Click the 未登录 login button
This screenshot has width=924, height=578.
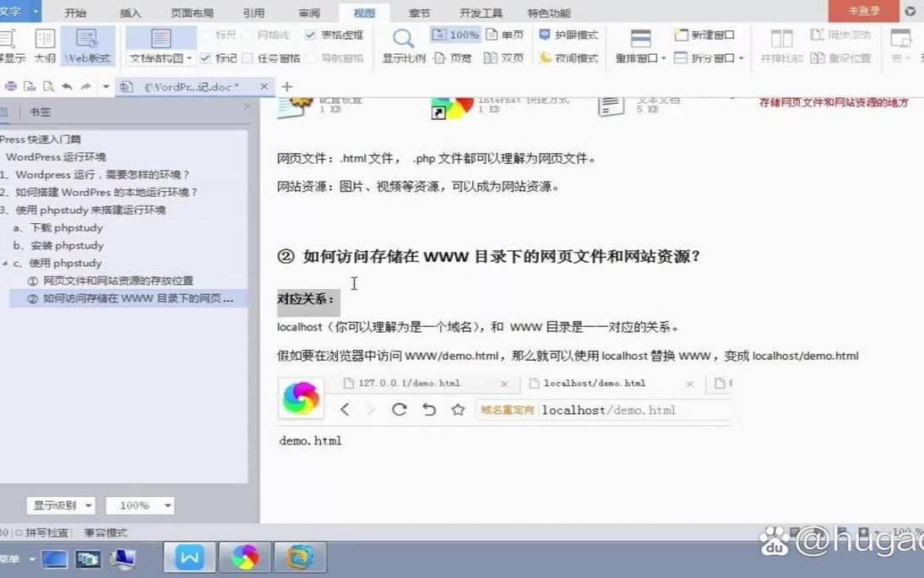863,11
